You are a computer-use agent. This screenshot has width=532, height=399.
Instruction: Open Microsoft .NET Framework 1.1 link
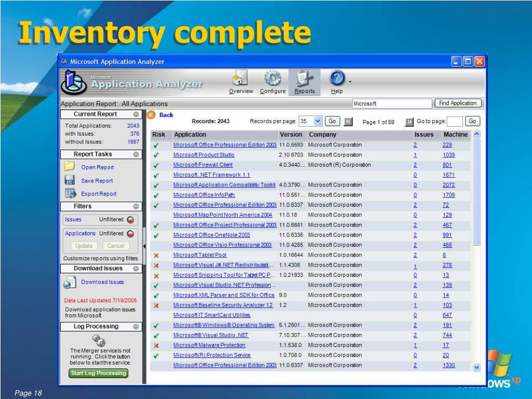click(211, 175)
